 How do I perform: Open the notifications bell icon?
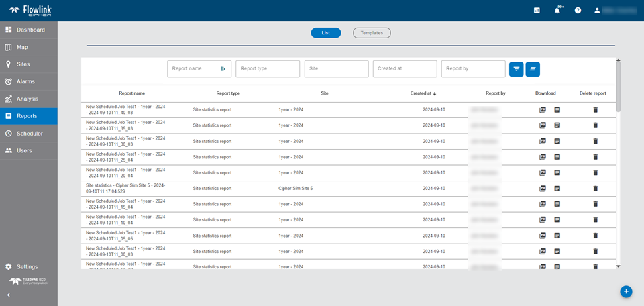(557, 11)
